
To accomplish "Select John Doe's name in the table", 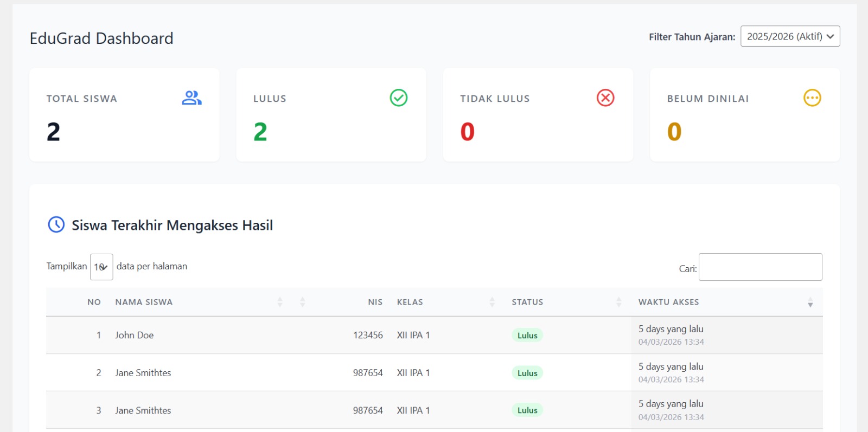I will (x=134, y=336).
